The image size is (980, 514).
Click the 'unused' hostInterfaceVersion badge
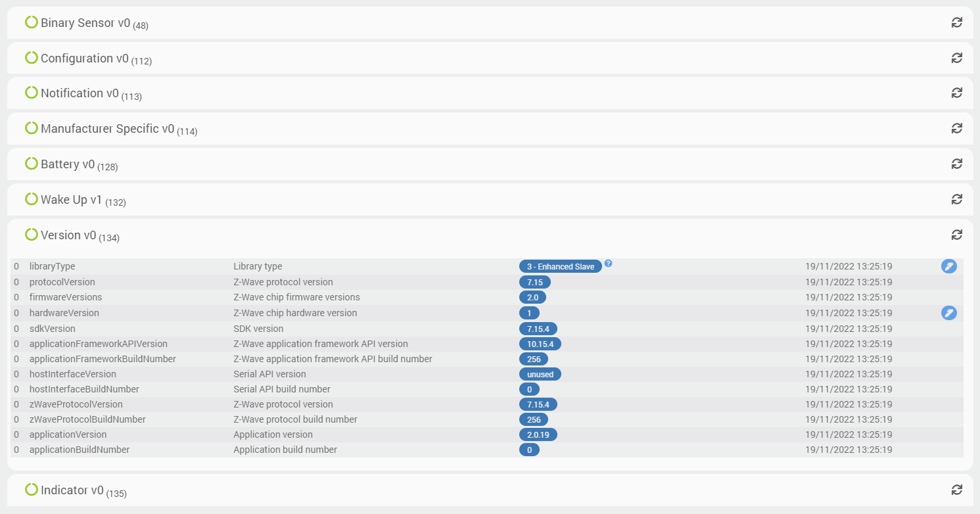point(540,374)
